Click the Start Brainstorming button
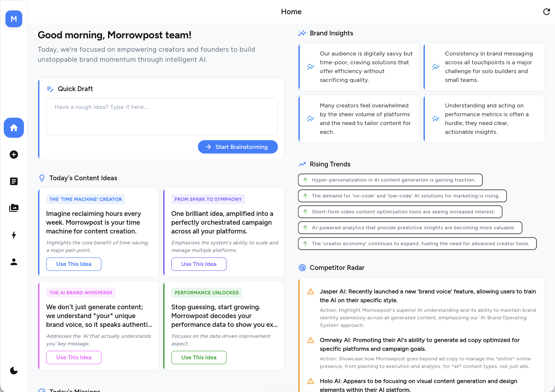555x392 pixels. click(x=238, y=147)
